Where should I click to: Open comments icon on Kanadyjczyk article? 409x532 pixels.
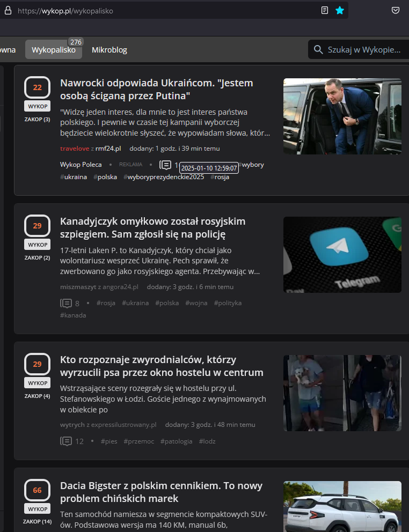66,303
